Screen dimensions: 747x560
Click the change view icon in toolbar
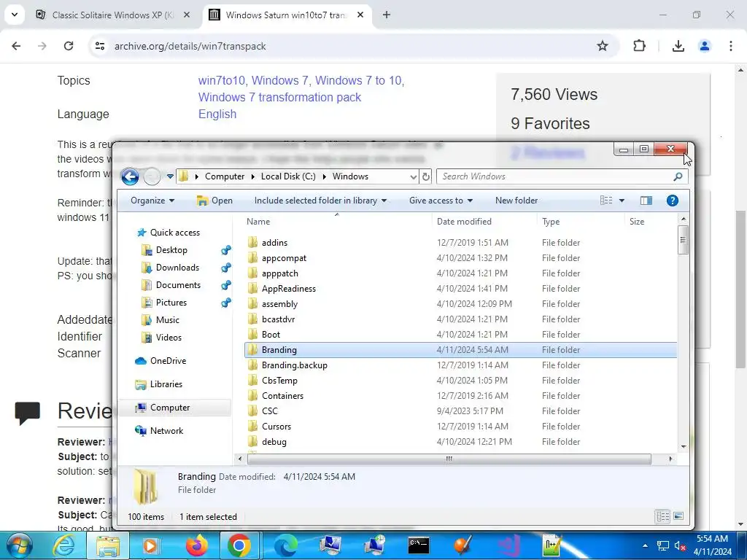tap(606, 201)
